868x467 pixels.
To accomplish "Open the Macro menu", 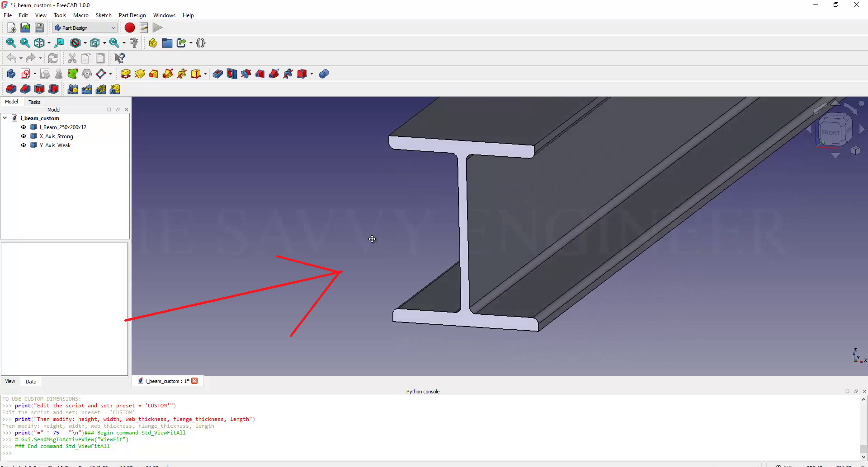I will coord(80,15).
